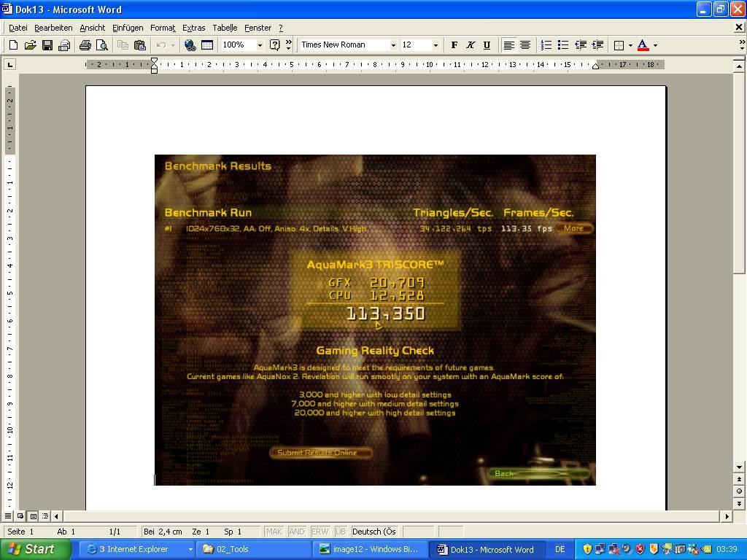Switch to Normal view in view buttons
The width and height of the screenshot is (747, 560).
[8, 516]
